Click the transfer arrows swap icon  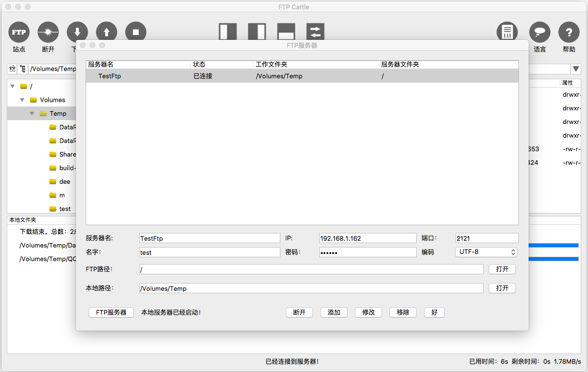point(315,32)
